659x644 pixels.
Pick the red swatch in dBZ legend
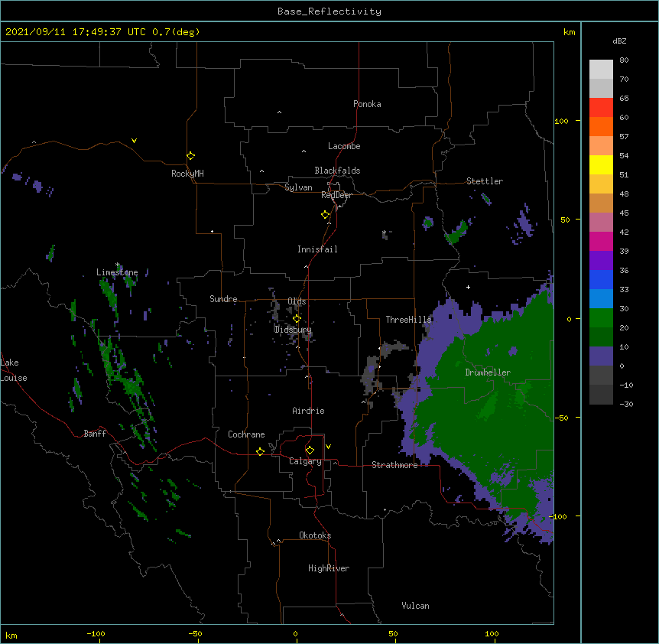point(601,108)
